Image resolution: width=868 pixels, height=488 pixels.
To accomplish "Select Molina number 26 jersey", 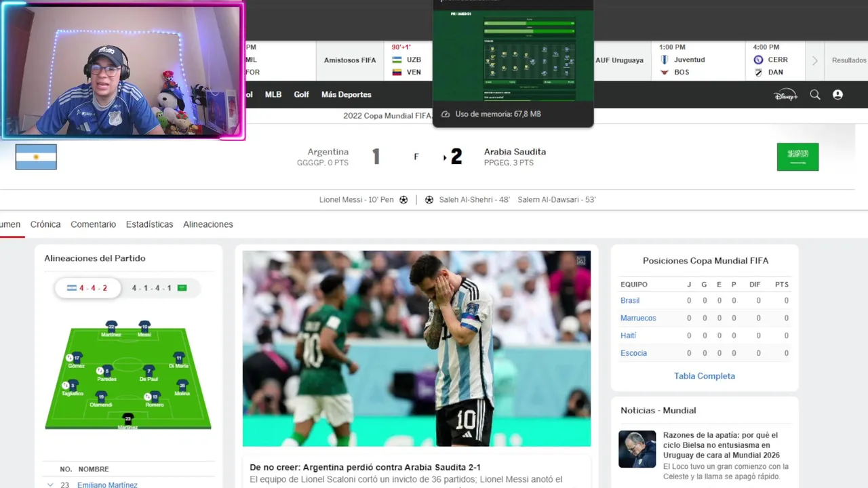I will coord(182,385).
